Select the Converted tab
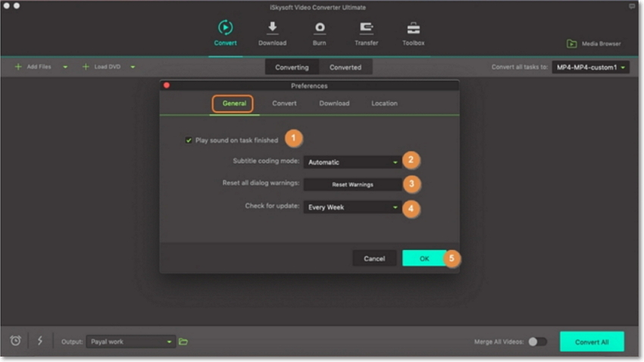 click(345, 67)
